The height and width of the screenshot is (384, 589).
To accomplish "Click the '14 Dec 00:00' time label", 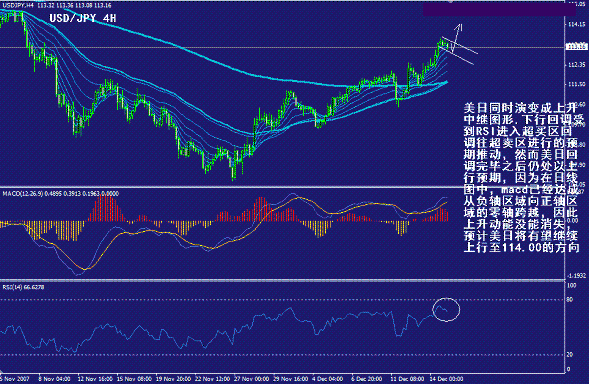I will (446, 379).
